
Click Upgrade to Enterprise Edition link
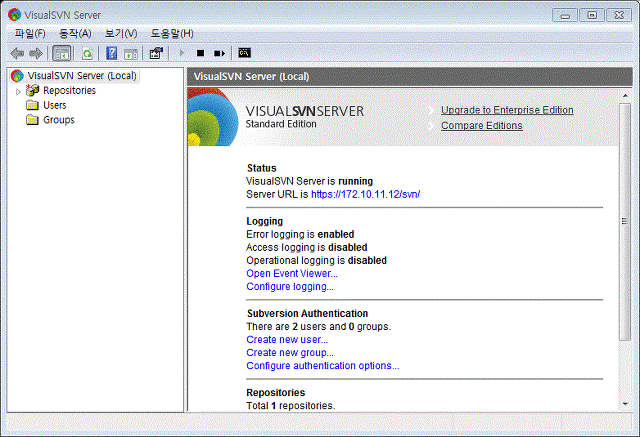point(507,110)
